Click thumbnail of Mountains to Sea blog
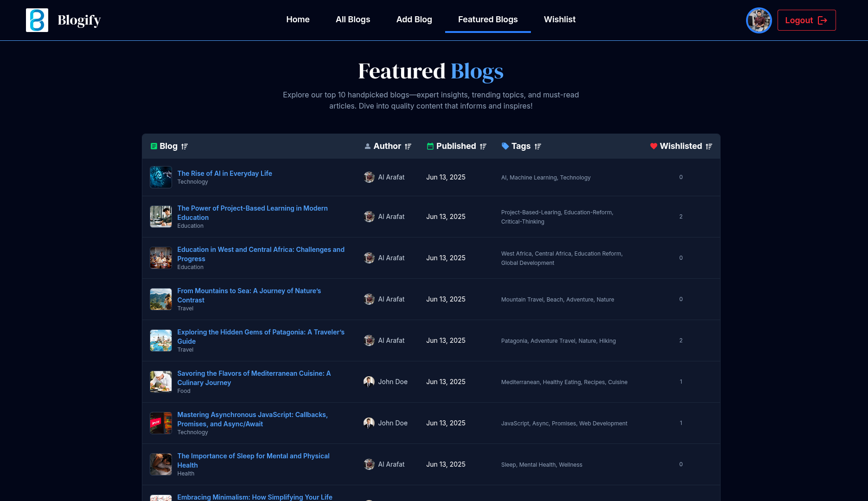 [161, 299]
